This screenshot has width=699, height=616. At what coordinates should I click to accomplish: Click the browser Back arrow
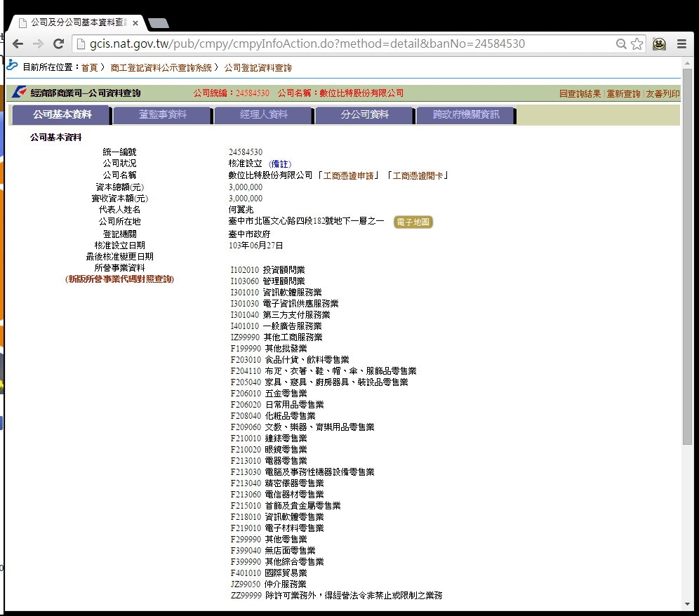click(x=18, y=43)
